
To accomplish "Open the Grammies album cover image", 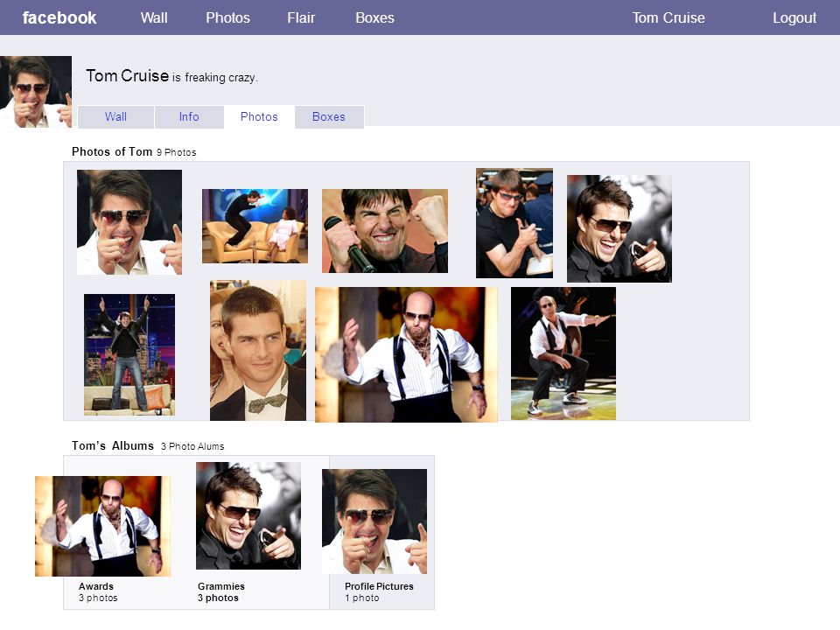I will [248, 516].
